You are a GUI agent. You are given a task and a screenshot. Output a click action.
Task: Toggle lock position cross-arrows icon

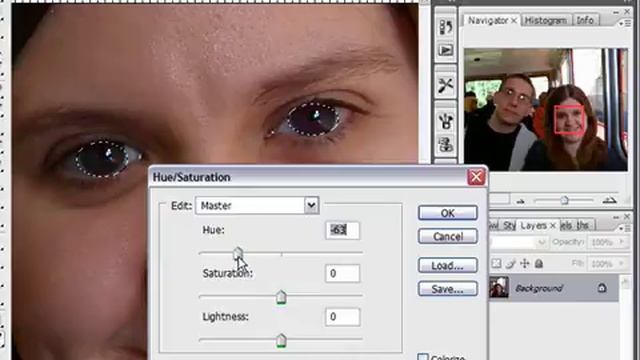click(524, 264)
